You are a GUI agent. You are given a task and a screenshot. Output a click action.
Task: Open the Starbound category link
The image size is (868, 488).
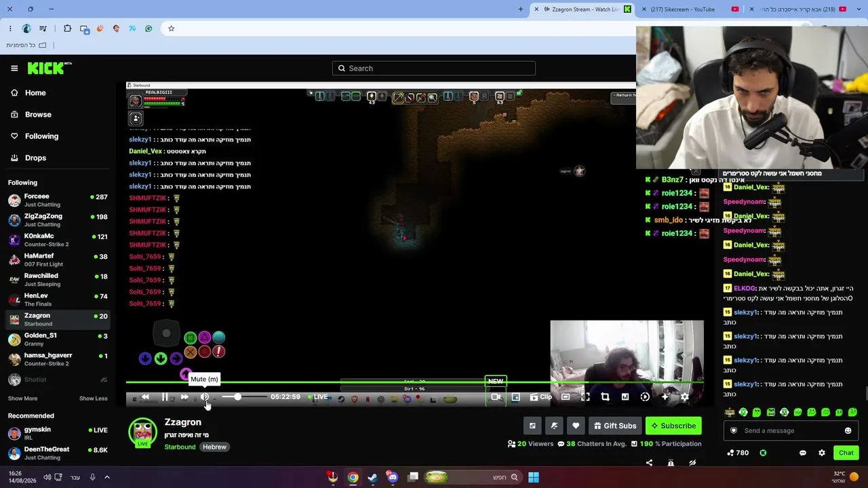pyautogui.click(x=180, y=447)
